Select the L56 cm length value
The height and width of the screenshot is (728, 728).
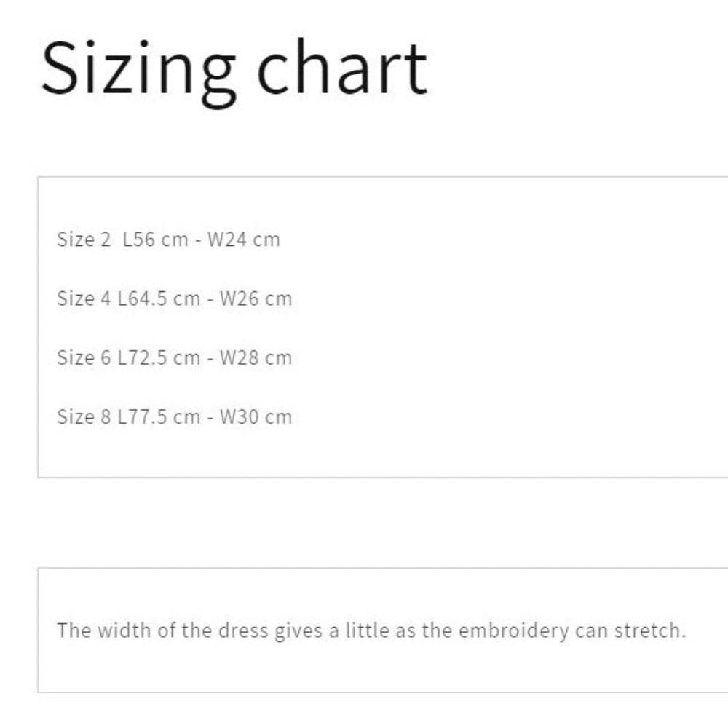point(156,240)
